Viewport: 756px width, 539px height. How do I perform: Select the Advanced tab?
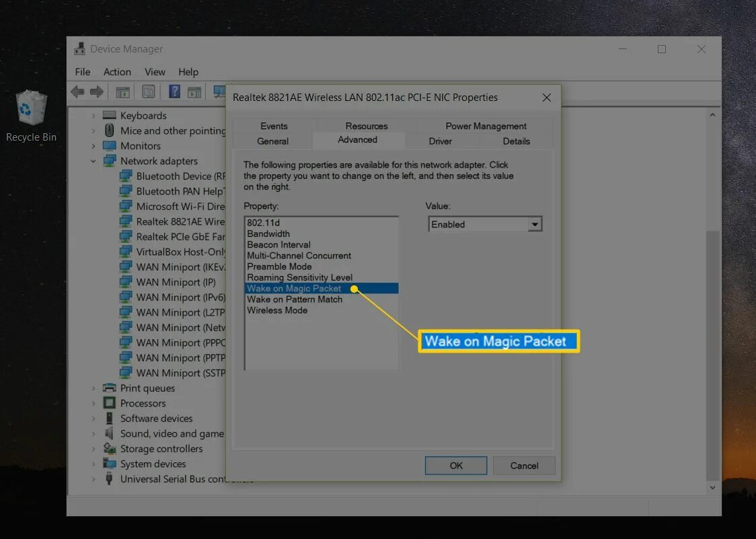(358, 140)
